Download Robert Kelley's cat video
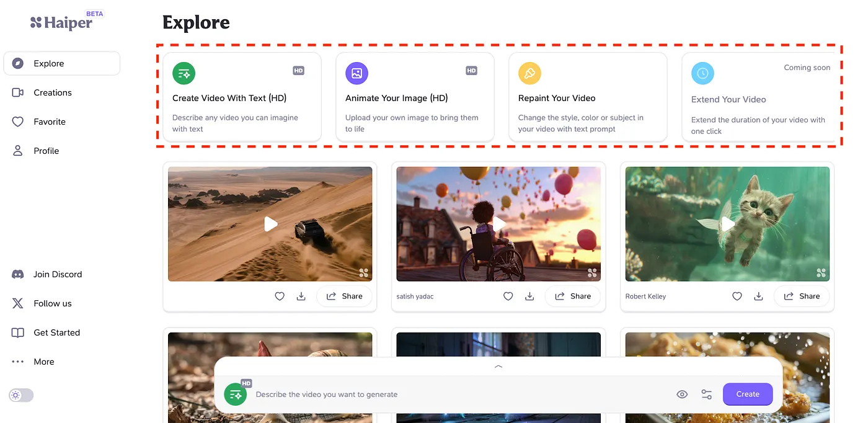Image resolution: width=868 pixels, height=423 pixels. pos(758,296)
